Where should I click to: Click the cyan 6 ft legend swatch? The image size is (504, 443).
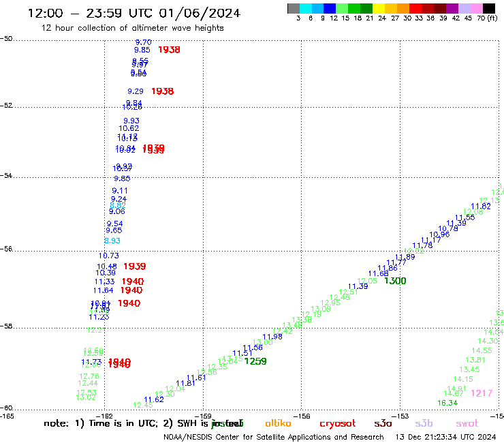tap(306, 8)
